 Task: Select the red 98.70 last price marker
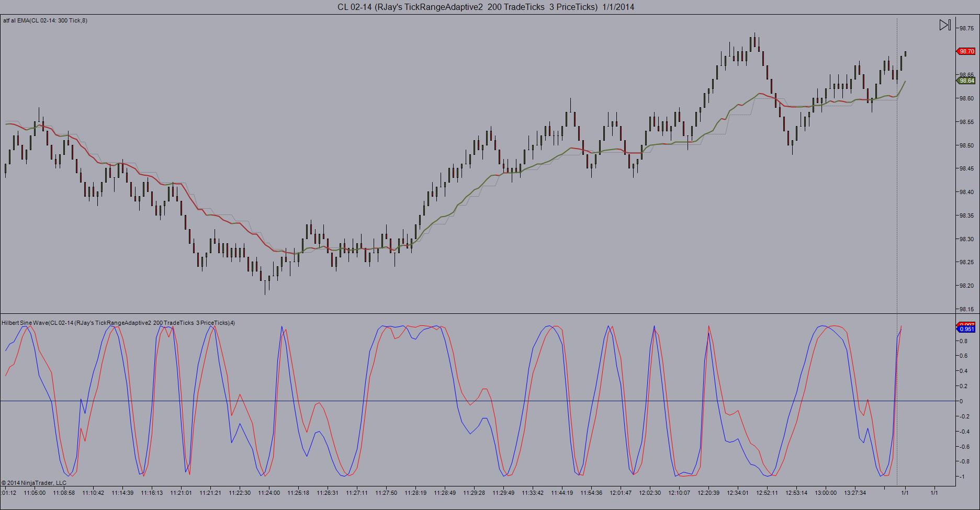966,51
